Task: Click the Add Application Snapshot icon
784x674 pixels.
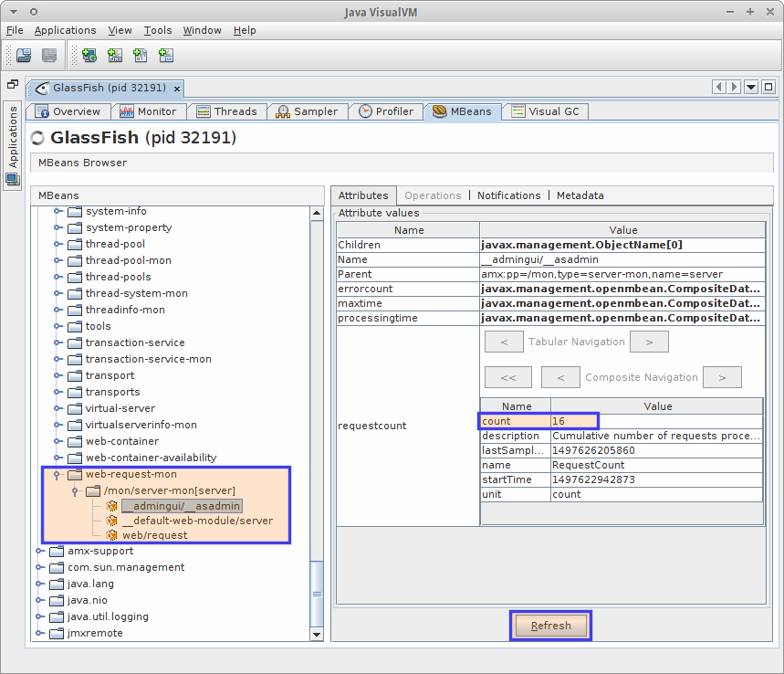Action: tap(166, 55)
